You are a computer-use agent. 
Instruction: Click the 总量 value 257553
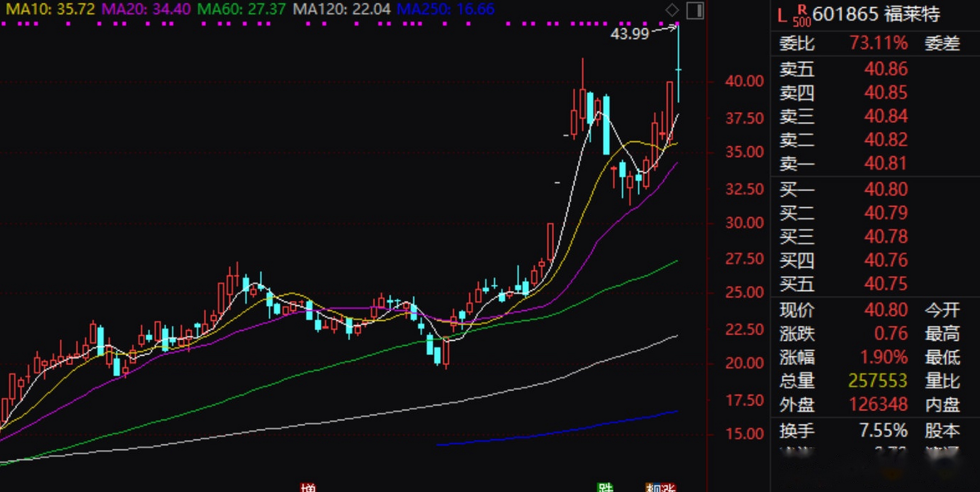click(x=878, y=381)
